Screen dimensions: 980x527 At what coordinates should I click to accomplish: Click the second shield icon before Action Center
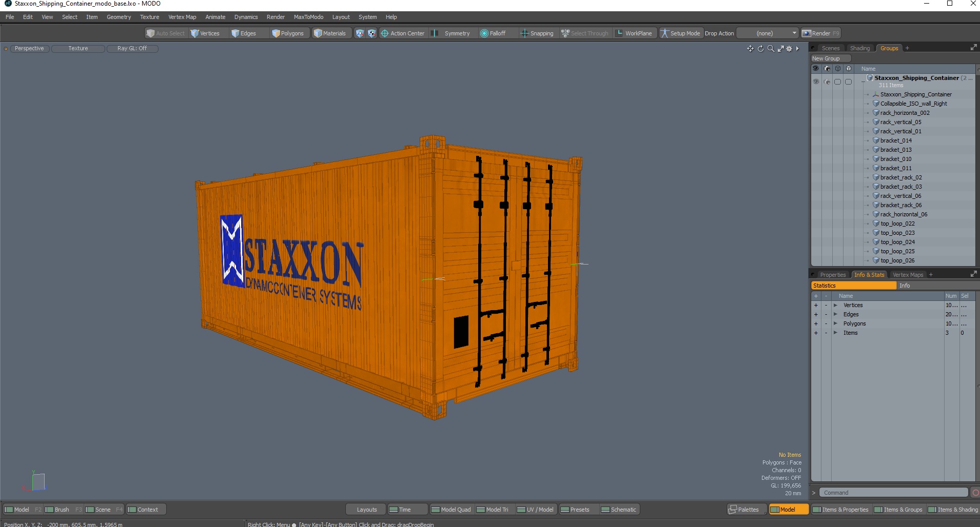pyautogui.click(x=372, y=33)
